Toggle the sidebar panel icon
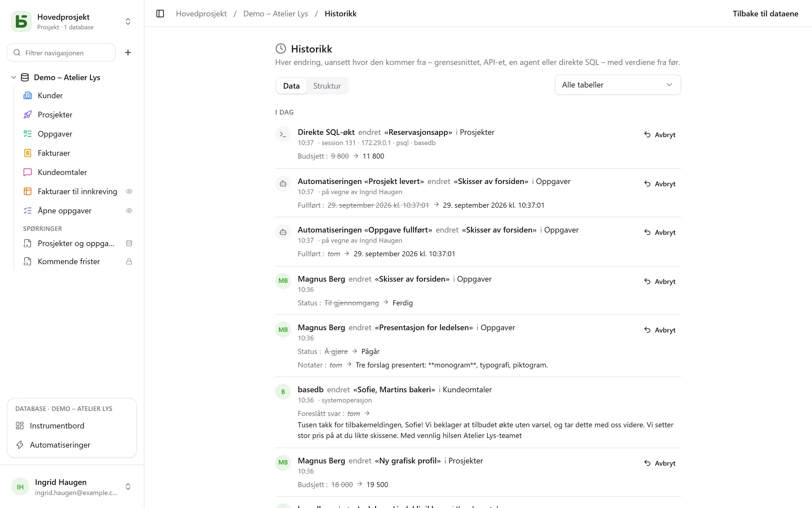Viewport: 812px width, 508px height. pyautogui.click(x=160, y=14)
